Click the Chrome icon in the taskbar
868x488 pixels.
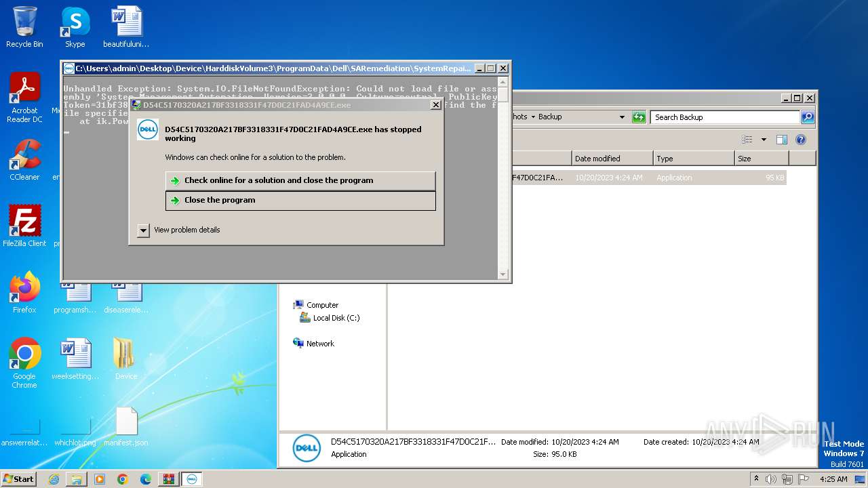[123, 479]
